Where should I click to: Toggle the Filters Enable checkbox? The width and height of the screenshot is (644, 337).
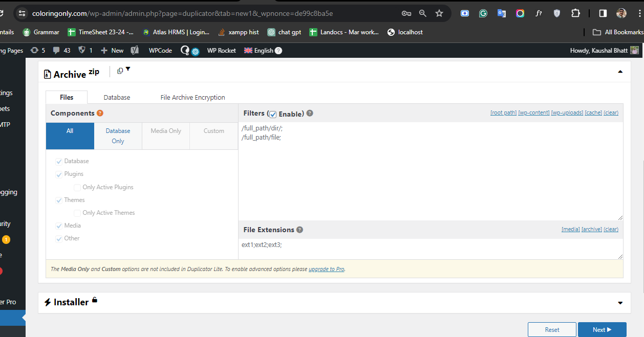tap(273, 114)
